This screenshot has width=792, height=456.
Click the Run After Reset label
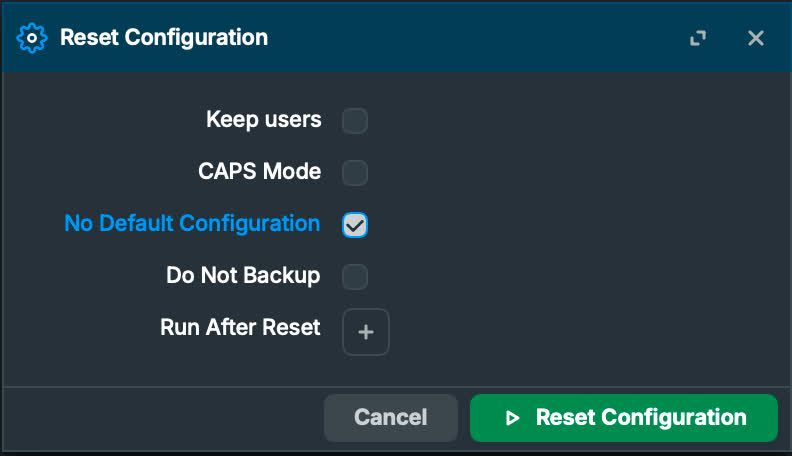pyautogui.click(x=240, y=327)
